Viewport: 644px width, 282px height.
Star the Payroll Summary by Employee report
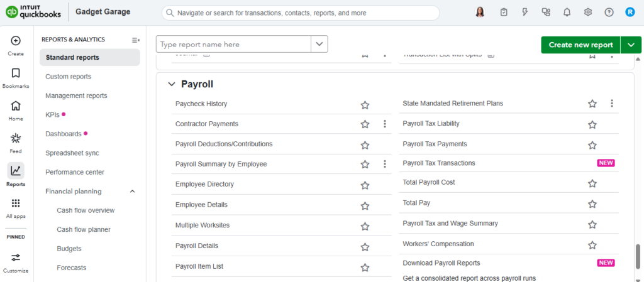point(365,165)
